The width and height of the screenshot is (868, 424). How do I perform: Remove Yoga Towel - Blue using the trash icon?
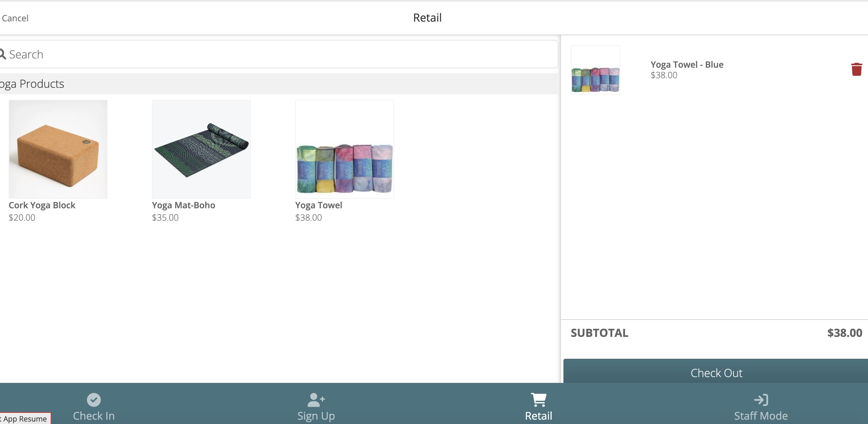[x=857, y=69]
